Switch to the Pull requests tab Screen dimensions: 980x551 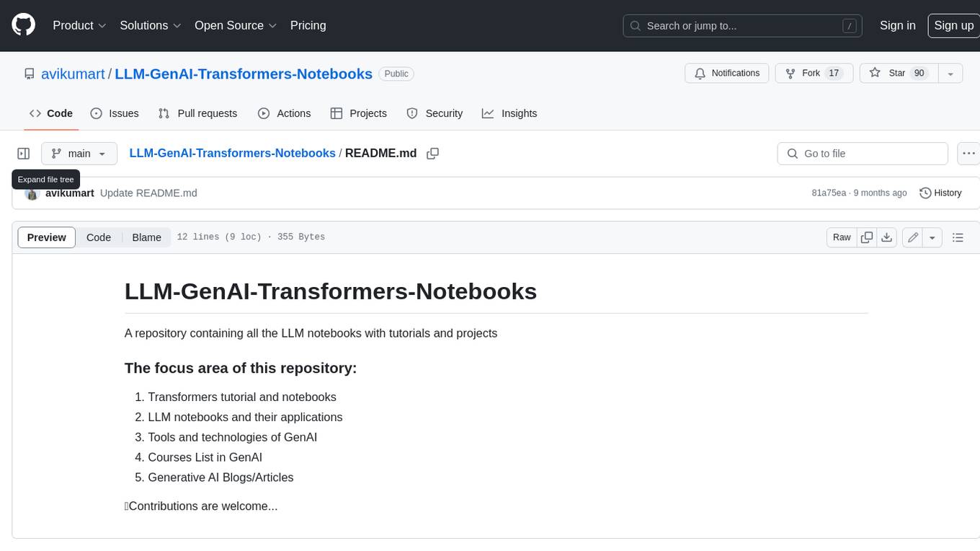(197, 113)
